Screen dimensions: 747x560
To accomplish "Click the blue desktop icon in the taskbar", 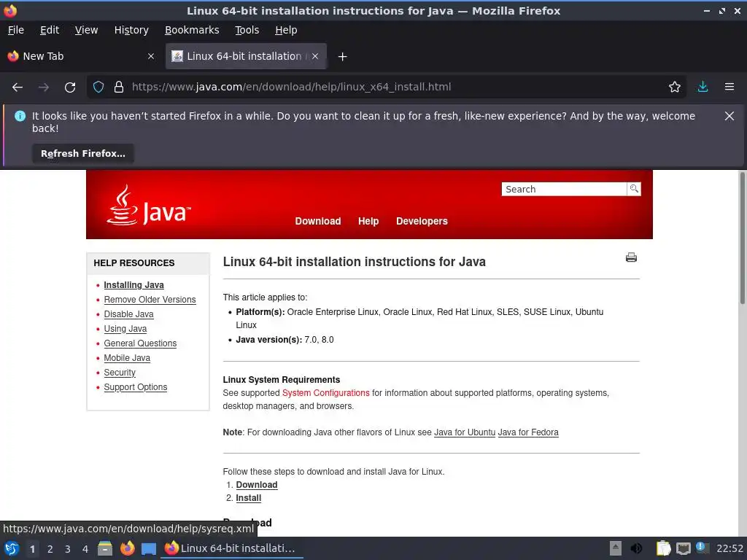I will pos(149,549).
